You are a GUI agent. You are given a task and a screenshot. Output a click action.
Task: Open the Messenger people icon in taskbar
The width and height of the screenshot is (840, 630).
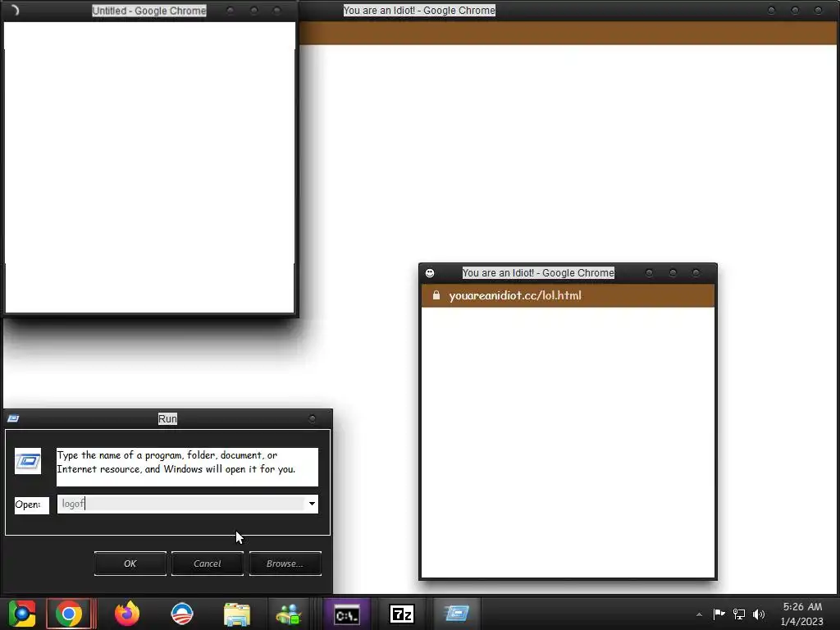pos(289,614)
